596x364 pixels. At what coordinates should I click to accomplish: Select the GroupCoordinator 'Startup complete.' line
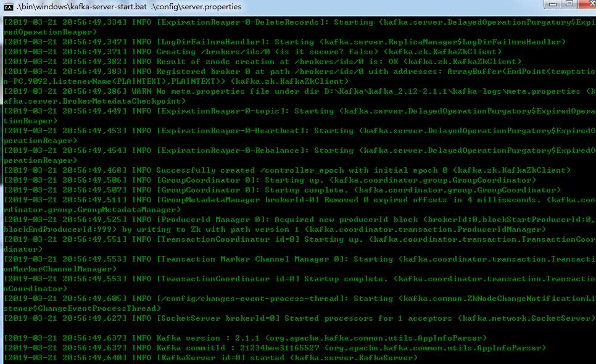click(x=283, y=190)
